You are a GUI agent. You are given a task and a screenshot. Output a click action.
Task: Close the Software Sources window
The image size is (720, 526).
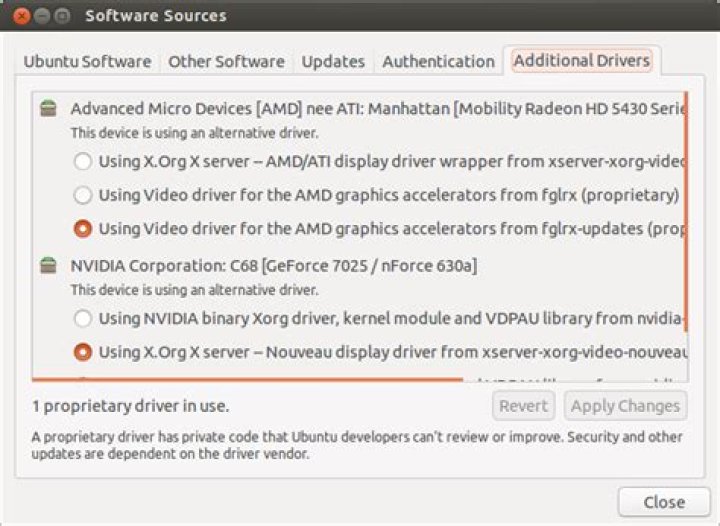coord(21,16)
